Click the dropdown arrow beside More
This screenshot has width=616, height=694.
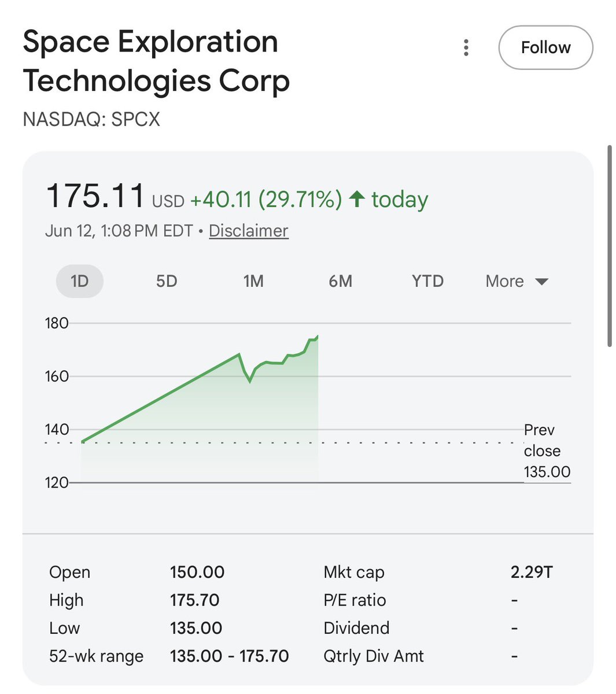point(541,282)
